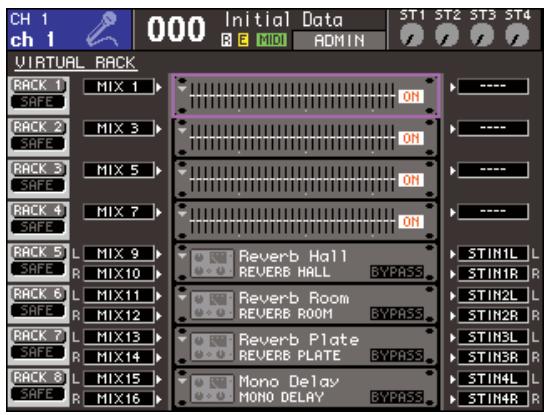
Task: Open the GEQ graphic in Rack 2
Action: click(292, 138)
